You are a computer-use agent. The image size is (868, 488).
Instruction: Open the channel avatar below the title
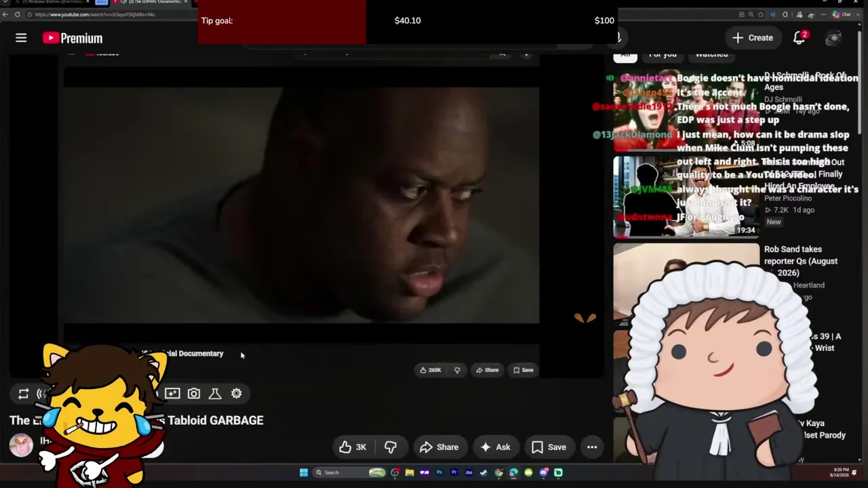pos(21,445)
